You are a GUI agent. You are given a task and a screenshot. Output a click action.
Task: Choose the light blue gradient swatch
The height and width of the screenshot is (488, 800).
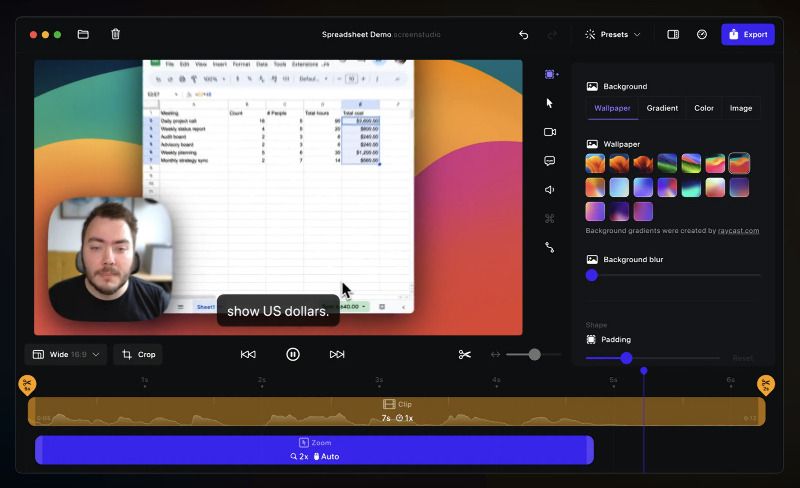click(619, 187)
